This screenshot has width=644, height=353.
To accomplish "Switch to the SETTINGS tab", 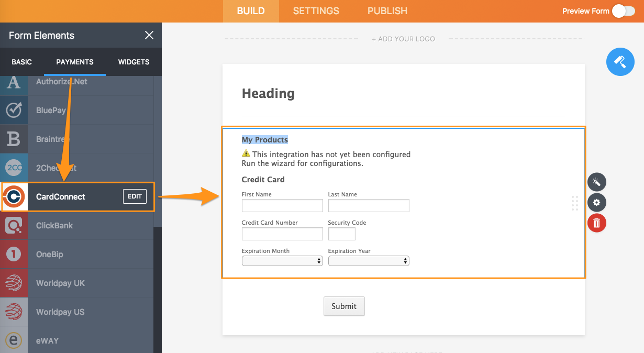I will click(316, 11).
